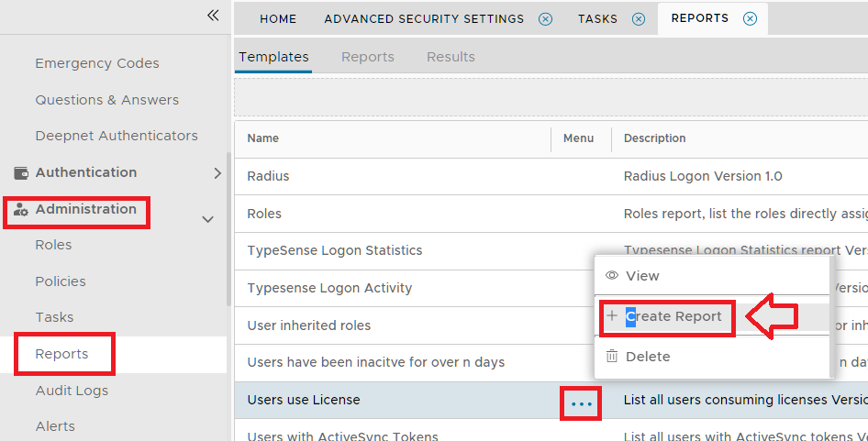Click the Administration user-gear icon
This screenshot has width=868, height=441.
click(x=21, y=210)
